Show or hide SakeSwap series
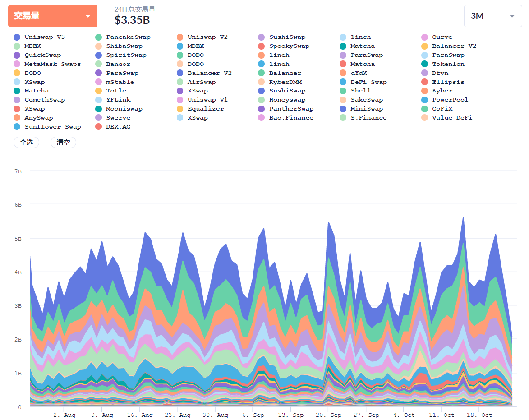 click(x=361, y=100)
